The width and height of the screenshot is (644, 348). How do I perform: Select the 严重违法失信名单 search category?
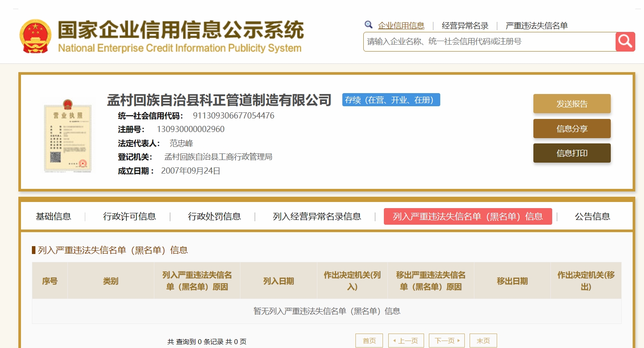(536, 26)
